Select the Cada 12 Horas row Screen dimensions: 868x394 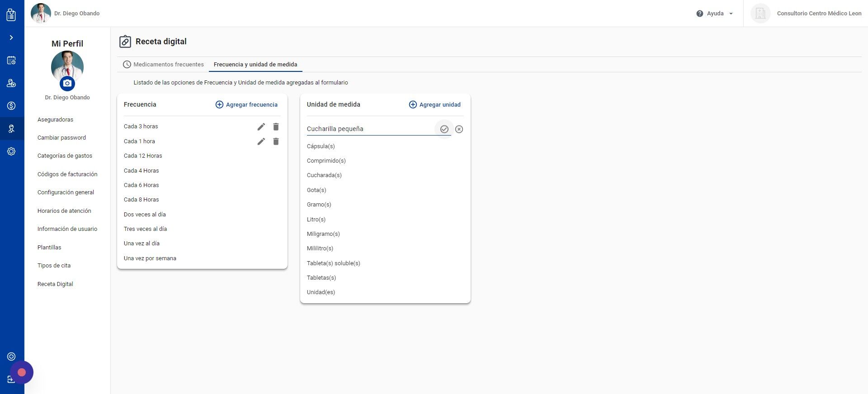pyautogui.click(x=202, y=156)
